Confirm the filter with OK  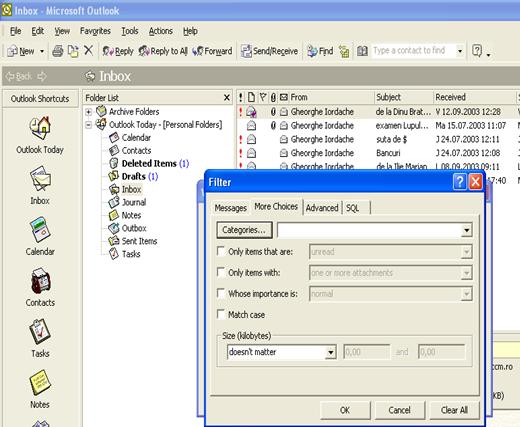pos(345,410)
